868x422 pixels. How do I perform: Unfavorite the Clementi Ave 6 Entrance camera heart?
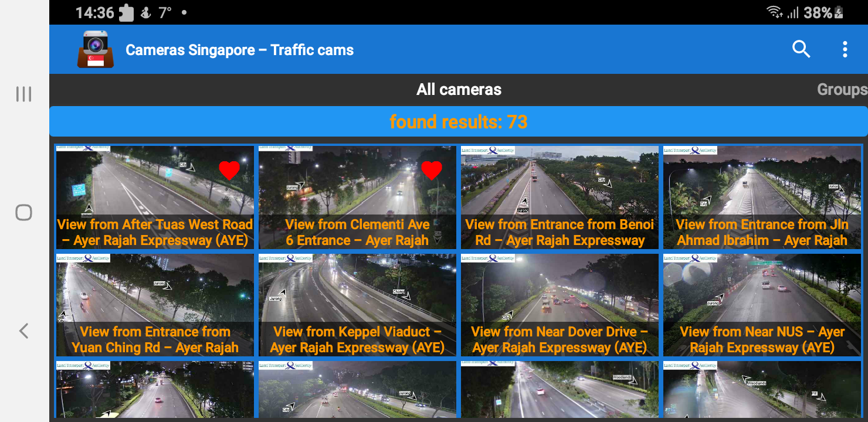click(x=432, y=171)
